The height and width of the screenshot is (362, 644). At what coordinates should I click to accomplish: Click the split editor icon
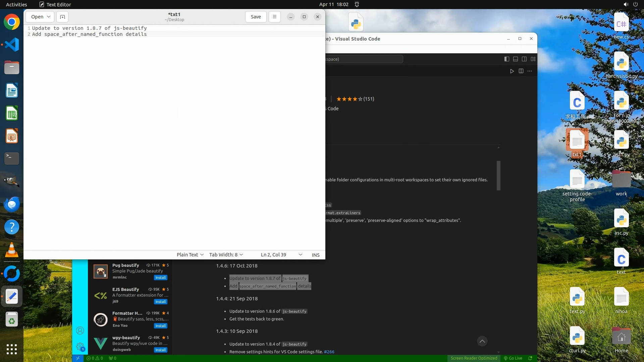click(521, 71)
